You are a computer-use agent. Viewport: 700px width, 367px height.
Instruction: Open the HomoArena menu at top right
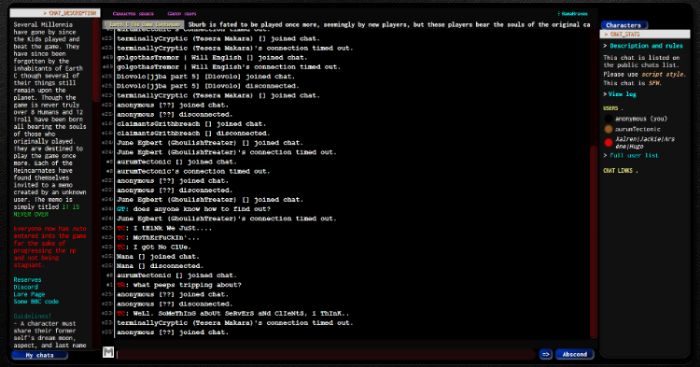pyautogui.click(x=573, y=14)
